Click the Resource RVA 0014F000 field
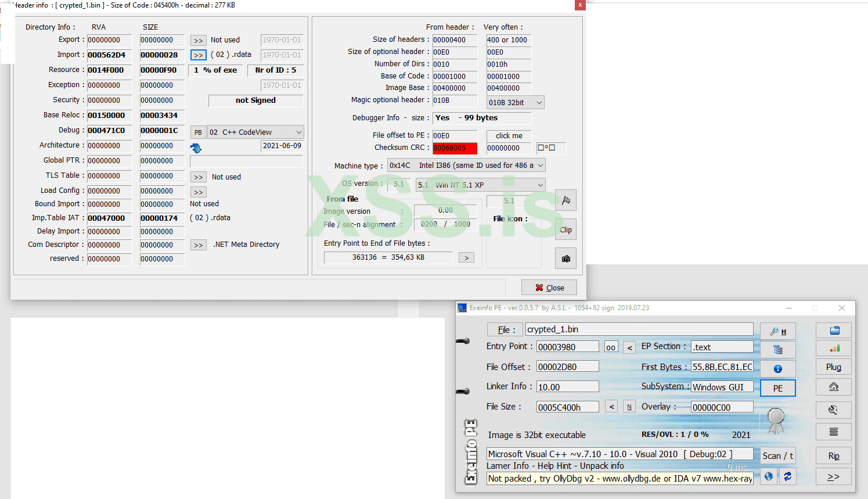 tap(109, 70)
